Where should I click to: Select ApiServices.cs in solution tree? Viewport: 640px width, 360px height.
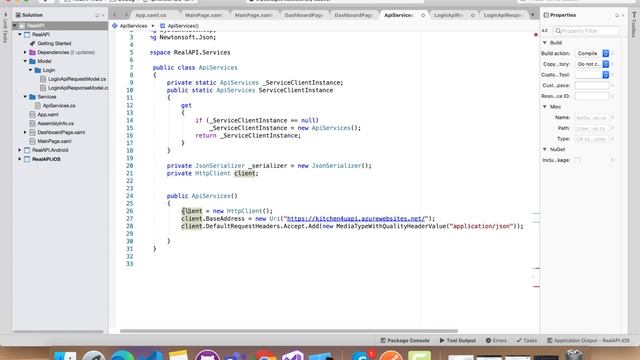(59, 106)
